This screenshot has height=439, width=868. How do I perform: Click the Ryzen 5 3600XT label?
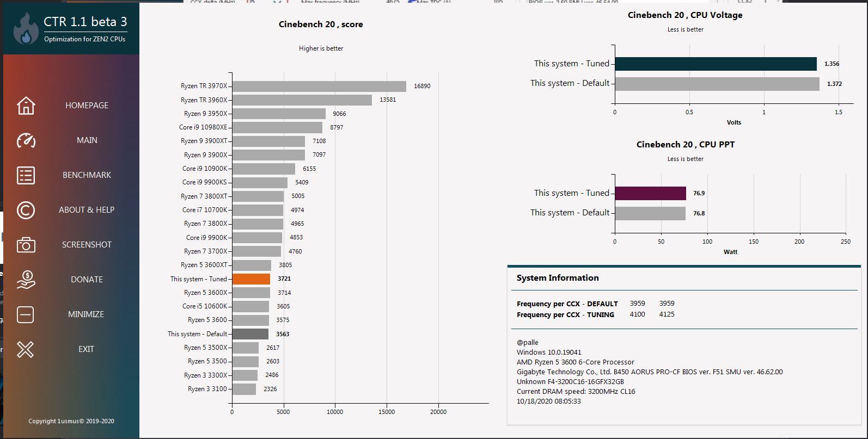pyautogui.click(x=204, y=265)
